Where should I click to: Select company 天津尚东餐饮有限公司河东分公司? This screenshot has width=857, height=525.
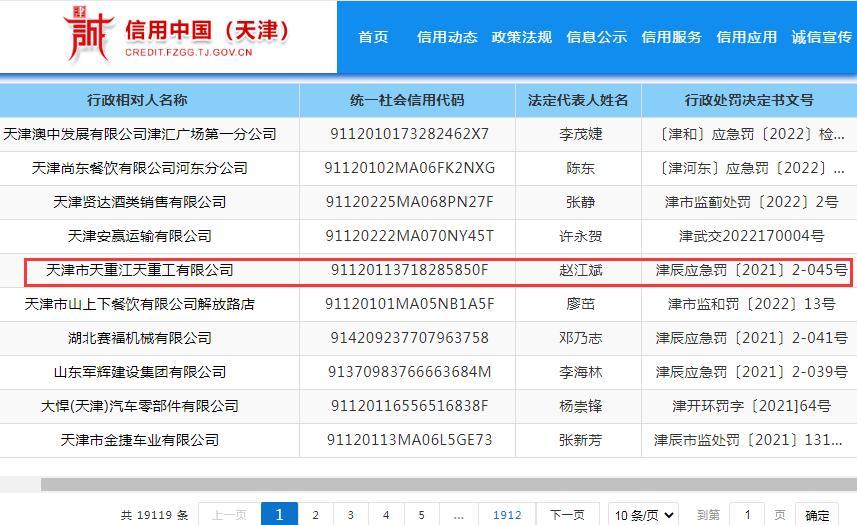140,168
